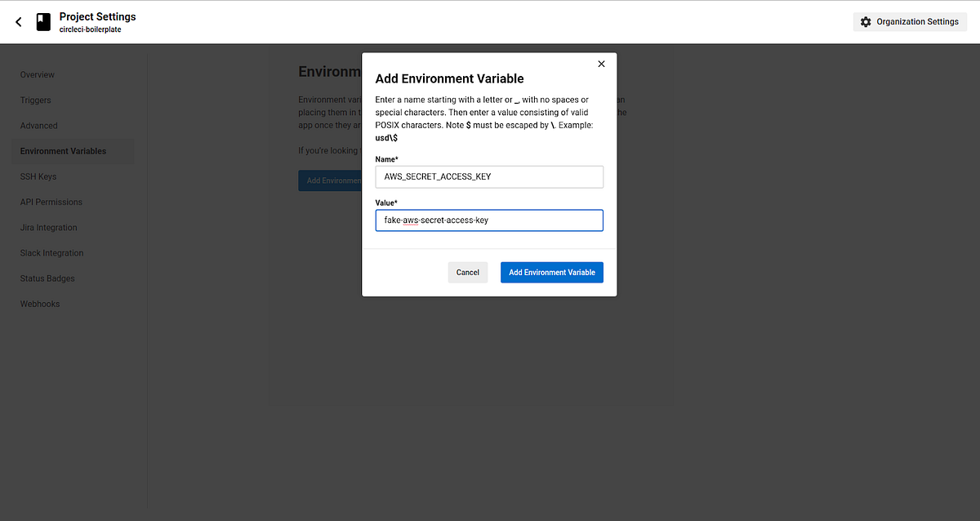
Task: Click the Name input field
Action: [x=488, y=176]
